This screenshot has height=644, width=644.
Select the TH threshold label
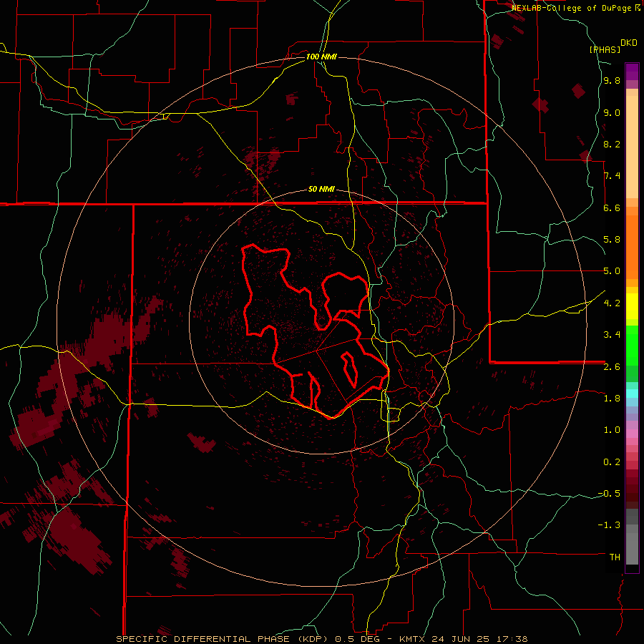click(615, 557)
